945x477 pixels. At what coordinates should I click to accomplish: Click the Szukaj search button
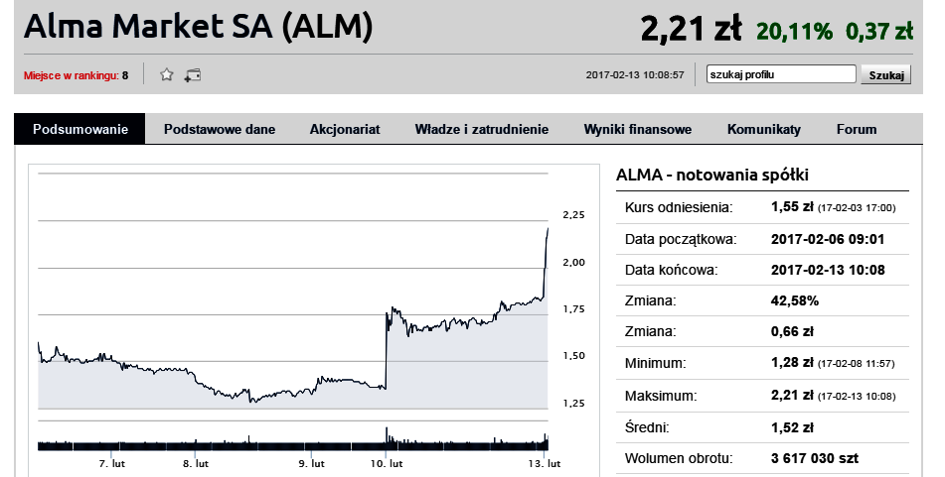click(886, 75)
